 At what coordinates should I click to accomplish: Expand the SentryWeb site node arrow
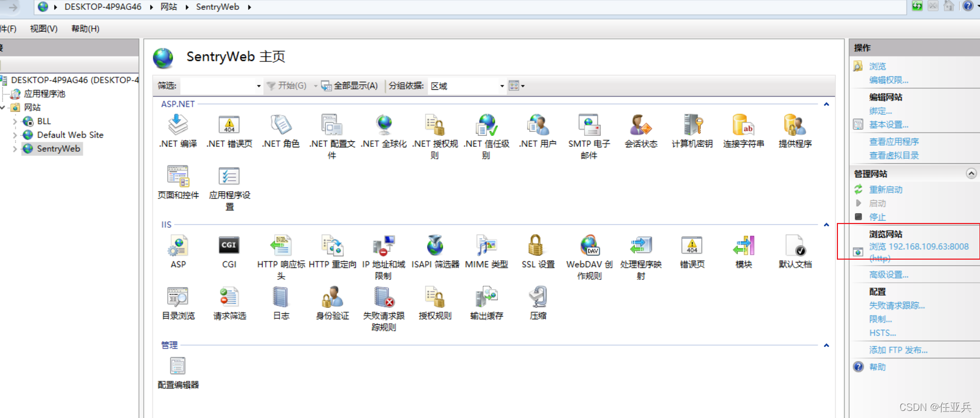coord(15,148)
